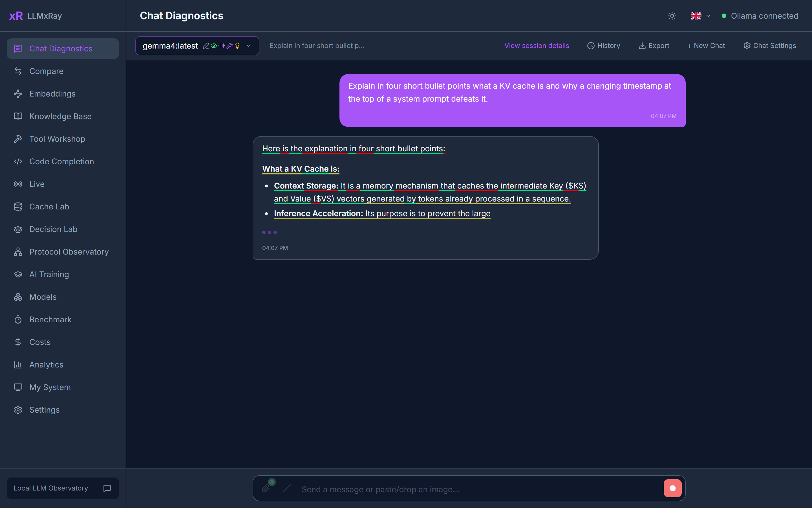Click the truncated chat title 'Explain in four short bullet p...'
The width and height of the screenshot is (812, 508).
point(317,46)
